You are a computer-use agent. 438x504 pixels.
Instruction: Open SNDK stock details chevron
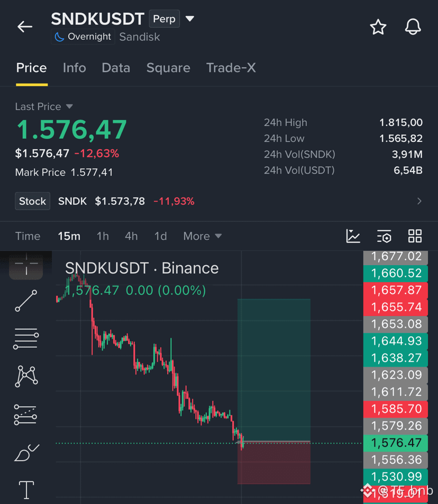coord(419,201)
